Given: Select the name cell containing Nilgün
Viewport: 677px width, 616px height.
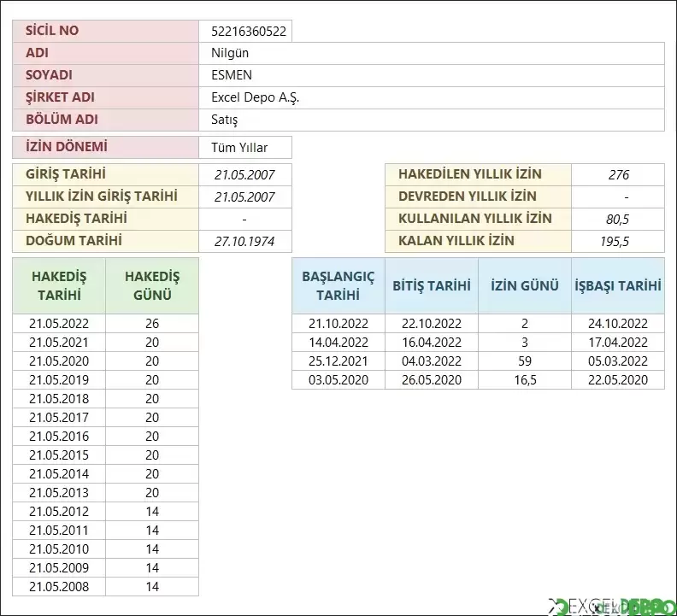Looking at the screenshot, I should point(432,53).
